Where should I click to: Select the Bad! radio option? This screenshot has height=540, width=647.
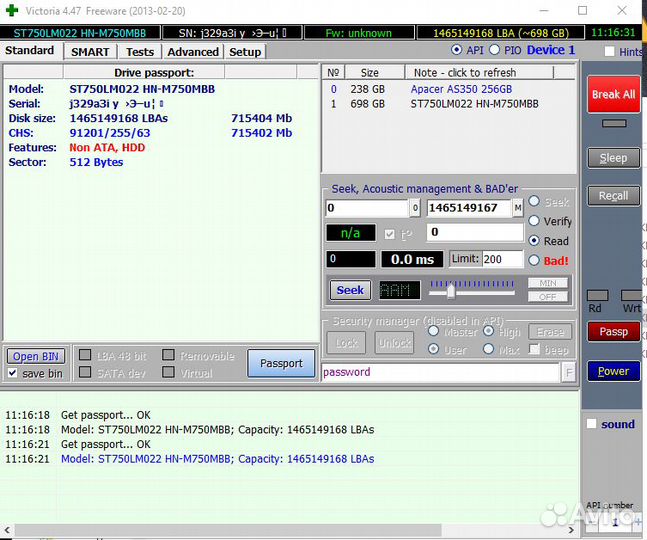(x=534, y=260)
